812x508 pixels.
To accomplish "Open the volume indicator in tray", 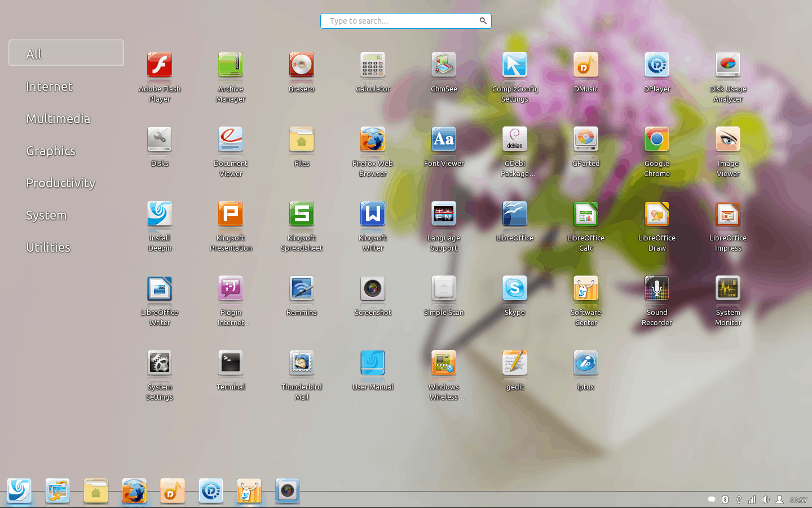I will 765,500.
